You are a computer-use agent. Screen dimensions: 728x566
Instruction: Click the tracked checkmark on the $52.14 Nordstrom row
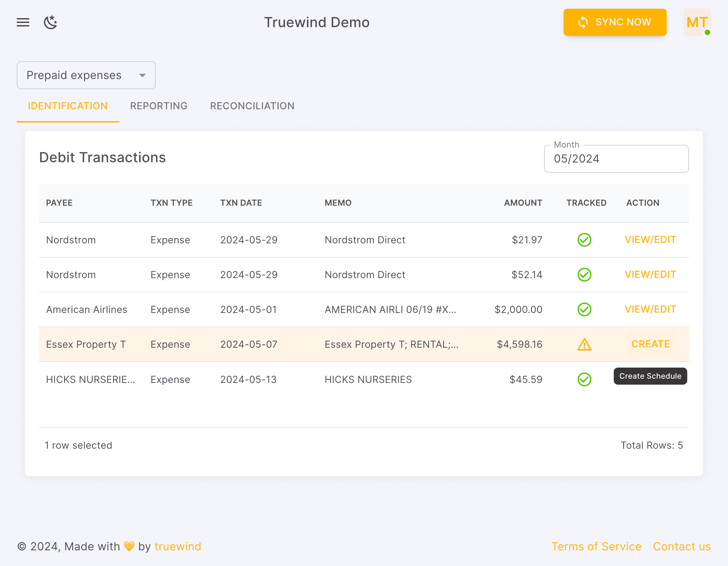point(584,275)
